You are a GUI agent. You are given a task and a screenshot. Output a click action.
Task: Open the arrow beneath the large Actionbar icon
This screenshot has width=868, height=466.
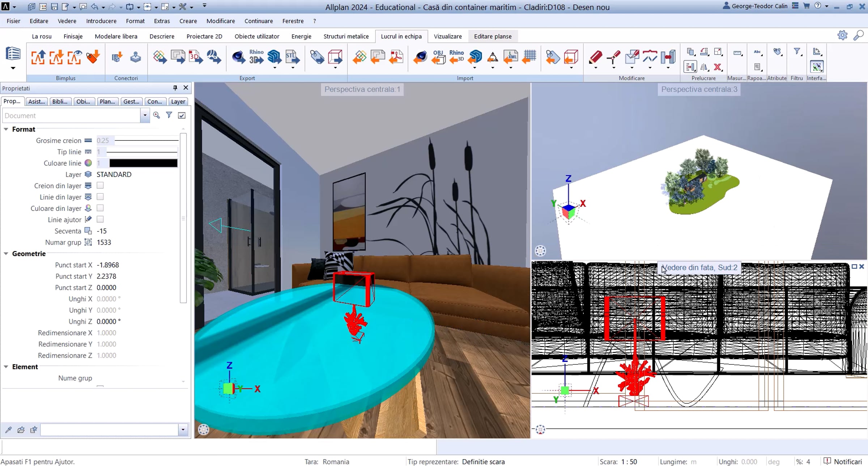13,68
